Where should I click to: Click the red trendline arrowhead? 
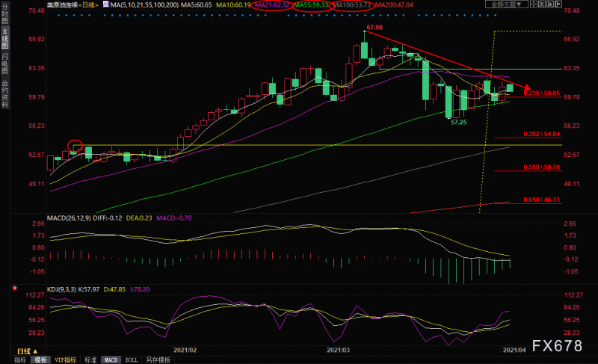pyautogui.click(x=527, y=88)
